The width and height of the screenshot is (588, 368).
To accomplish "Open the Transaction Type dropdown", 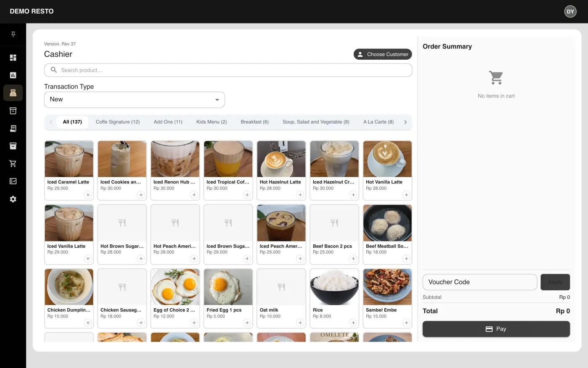I will click(134, 100).
